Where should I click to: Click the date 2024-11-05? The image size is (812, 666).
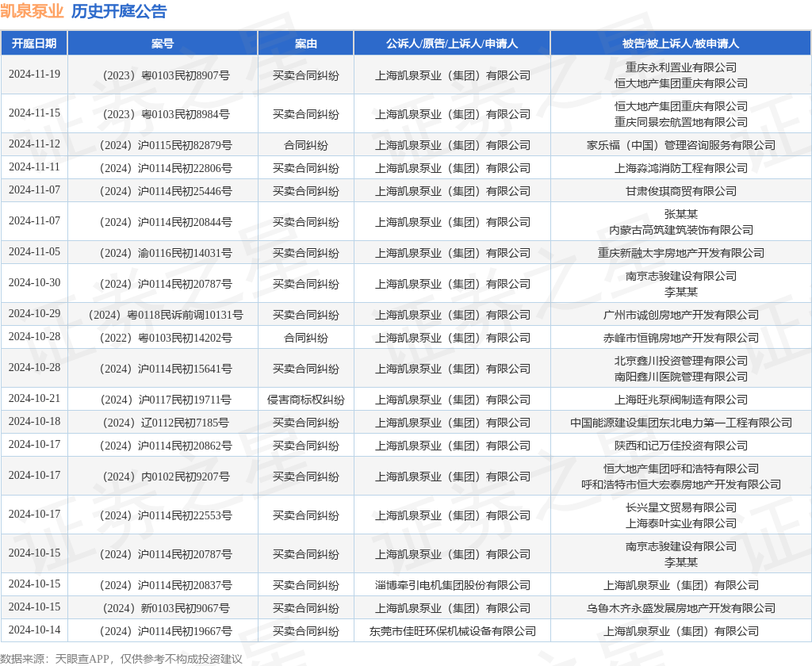pyautogui.click(x=34, y=251)
